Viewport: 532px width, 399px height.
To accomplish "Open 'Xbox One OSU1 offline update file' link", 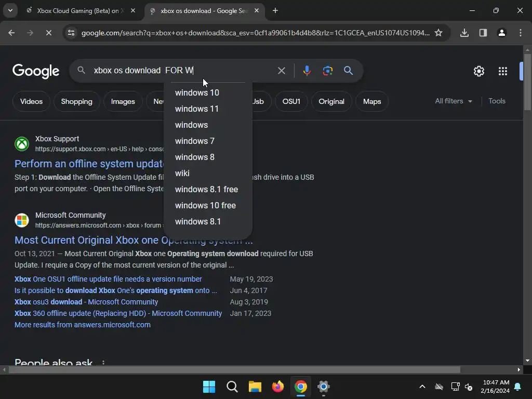I will [108, 279].
